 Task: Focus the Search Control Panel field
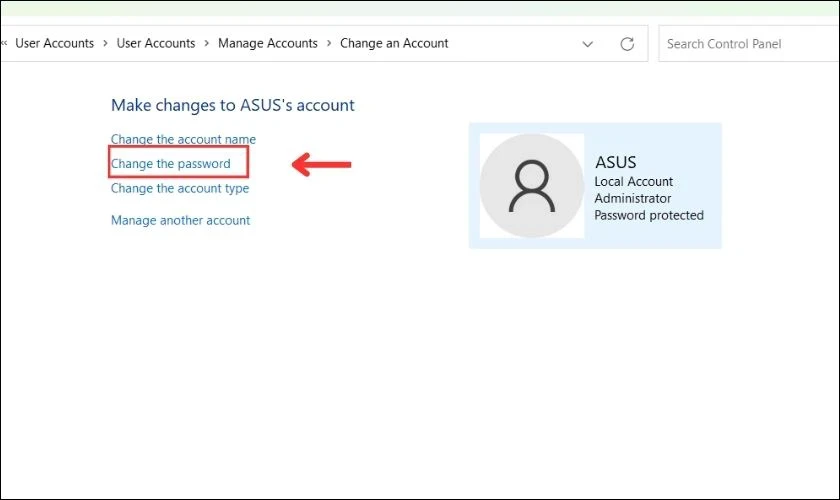[745, 44]
